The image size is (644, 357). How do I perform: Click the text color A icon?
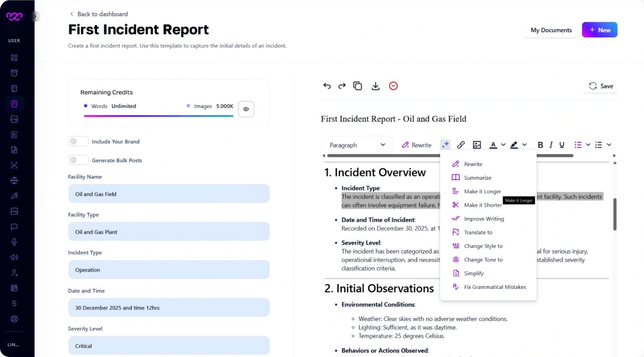493,145
